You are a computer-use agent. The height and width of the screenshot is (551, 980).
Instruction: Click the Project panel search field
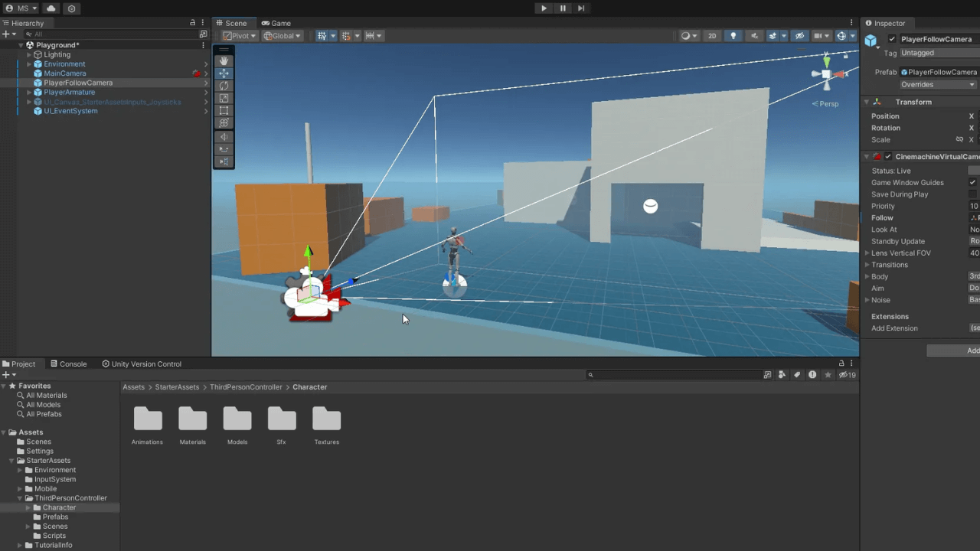coord(674,374)
